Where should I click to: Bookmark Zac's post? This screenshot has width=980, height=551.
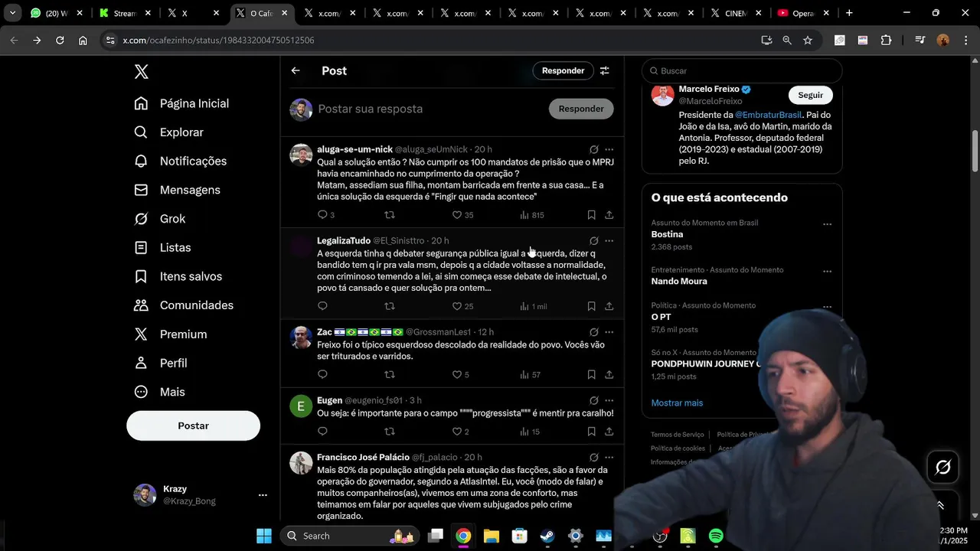(x=591, y=374)
